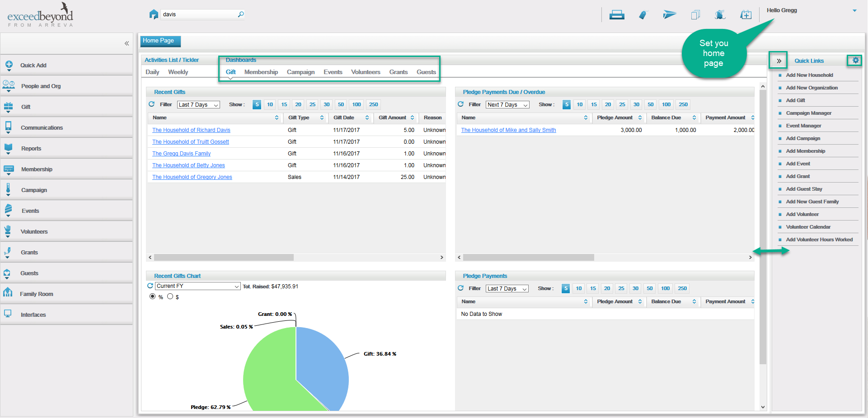Click the Volunteers raised hand icon
Viewport: 868px width, 418px height.
tap(8, 231)
